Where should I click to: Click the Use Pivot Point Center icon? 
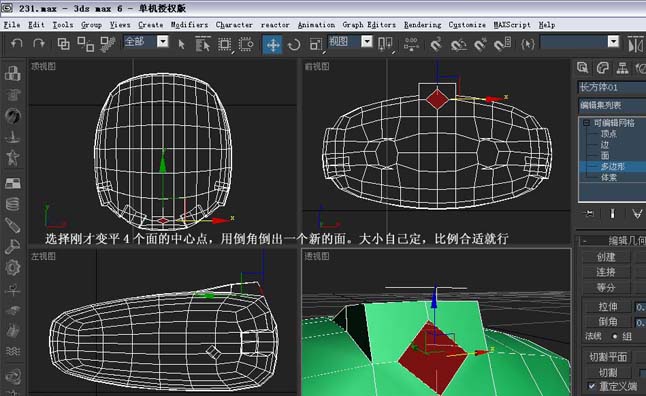(385, 44)
